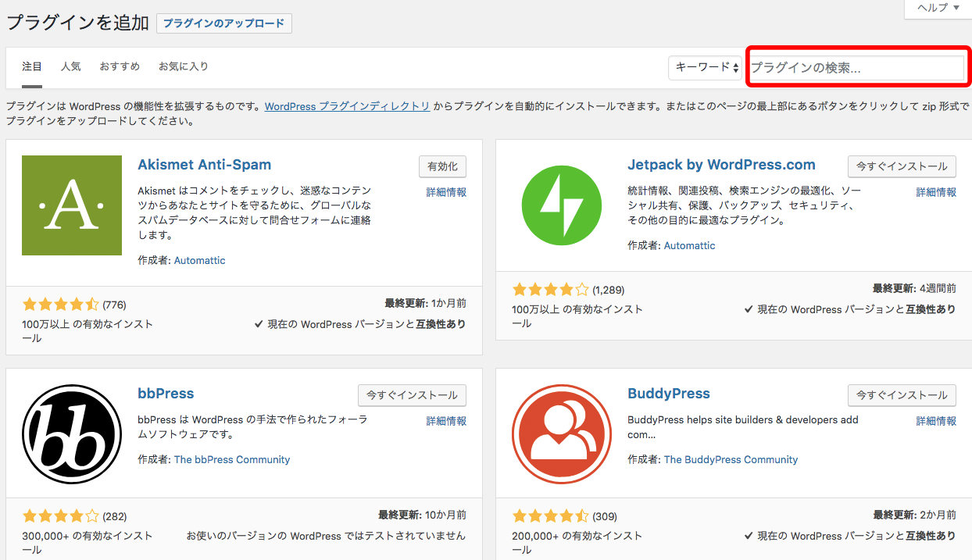The width and height of the screenshot is (972, 560).
Task: Select the 注目 tab
Action: [32, 66]
